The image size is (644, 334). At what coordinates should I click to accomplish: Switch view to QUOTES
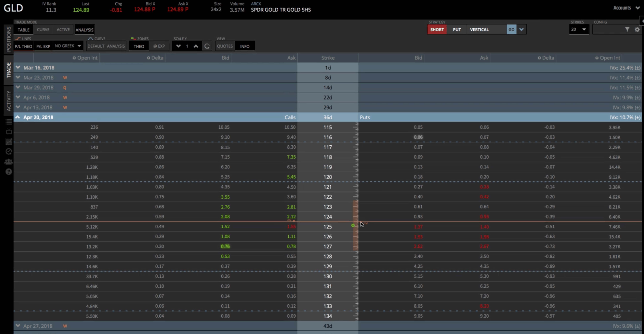[225, 46]
